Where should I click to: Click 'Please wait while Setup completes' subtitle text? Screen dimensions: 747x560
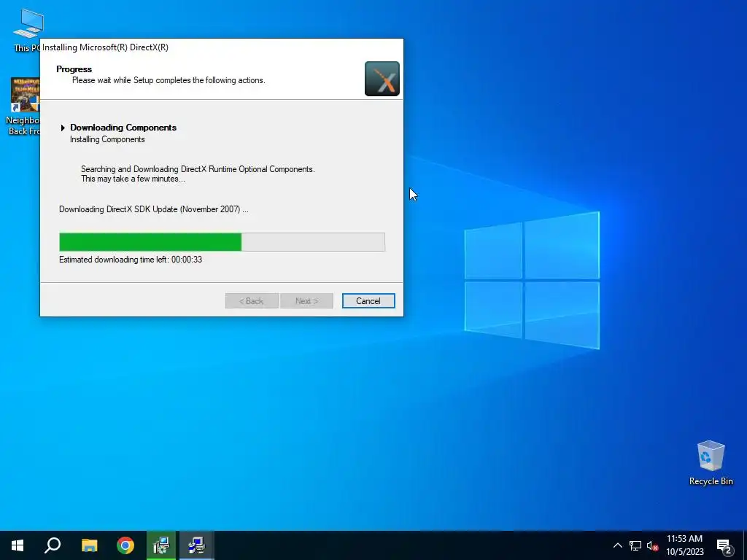pos(169,80)
